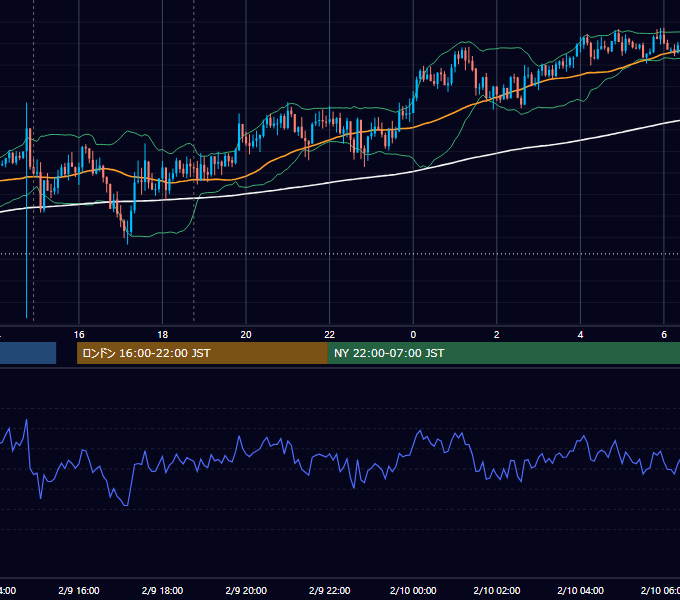The height and width of the screenshot is (600, 680).
Task: Click the ロンドン 16:00-22:00 JST session bar
Action: [202, 353]
